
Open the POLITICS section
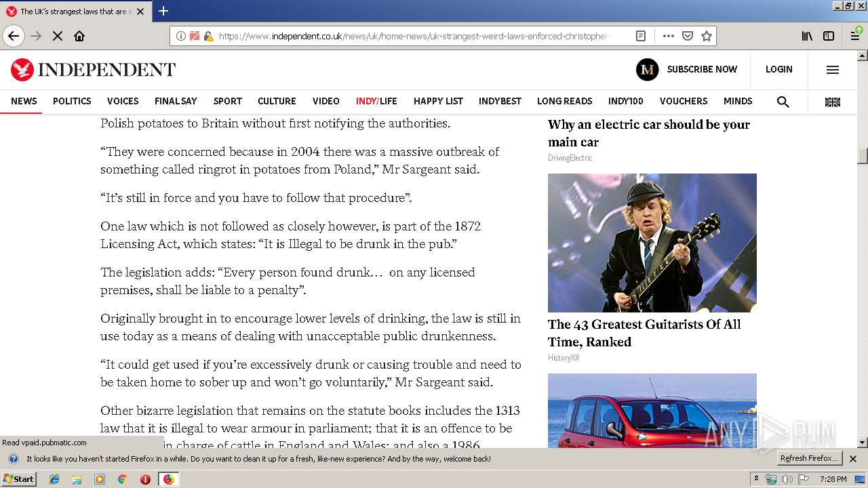(72, 101)
